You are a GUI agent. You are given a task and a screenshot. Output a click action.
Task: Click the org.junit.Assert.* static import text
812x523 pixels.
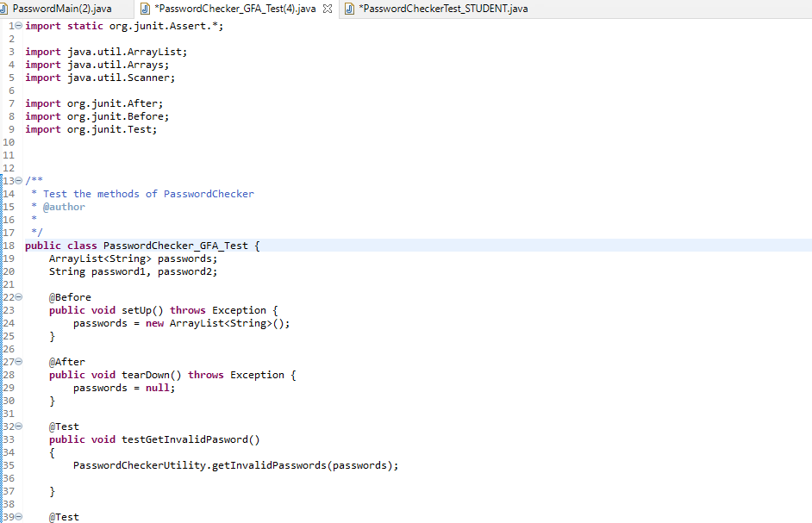(x=166, y=26)
